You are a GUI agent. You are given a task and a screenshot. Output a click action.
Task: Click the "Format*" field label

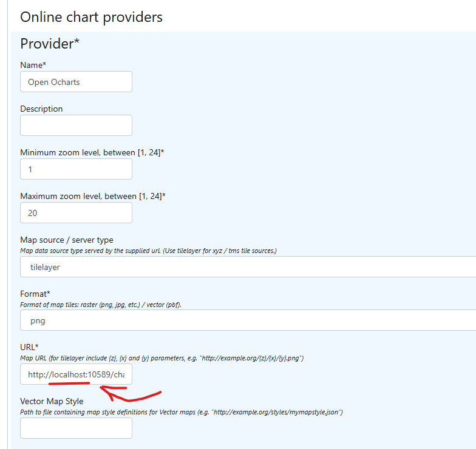[x=35, y=294]
